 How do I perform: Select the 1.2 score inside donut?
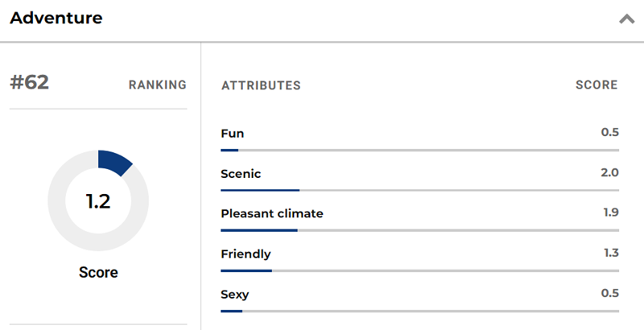tap(98, 201)
